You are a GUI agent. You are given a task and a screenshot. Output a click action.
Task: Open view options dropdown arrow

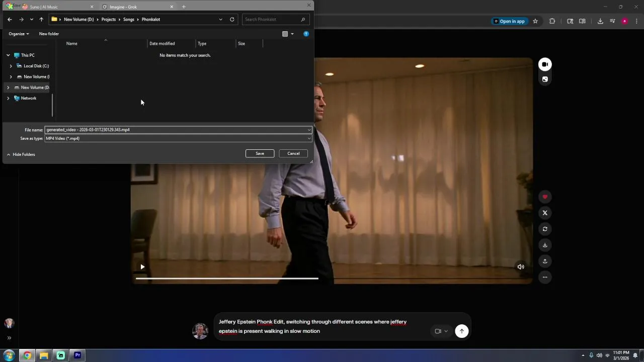292,34
